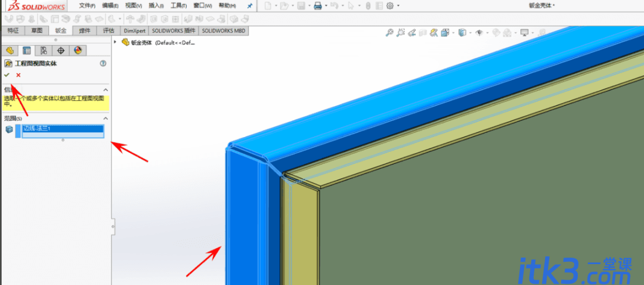This screenshot has height=285, width=644.
Task: Switch to ConfigurationManager tab icon
Action: (44, 51)
